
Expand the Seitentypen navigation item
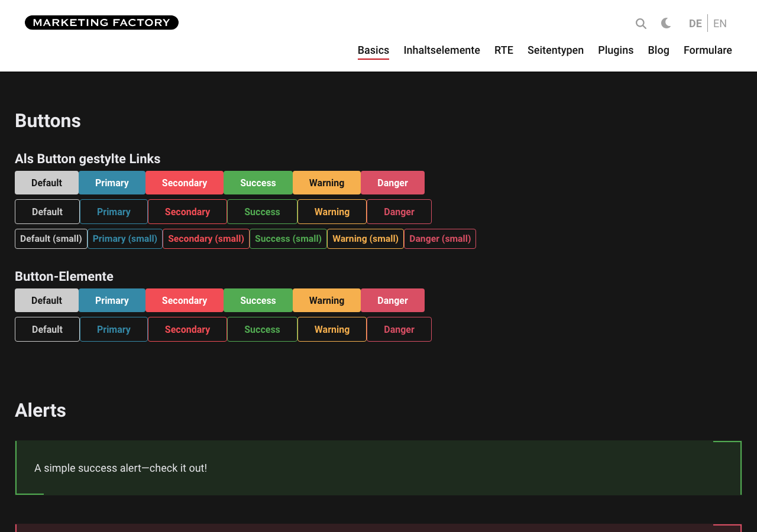coord(555,50)
